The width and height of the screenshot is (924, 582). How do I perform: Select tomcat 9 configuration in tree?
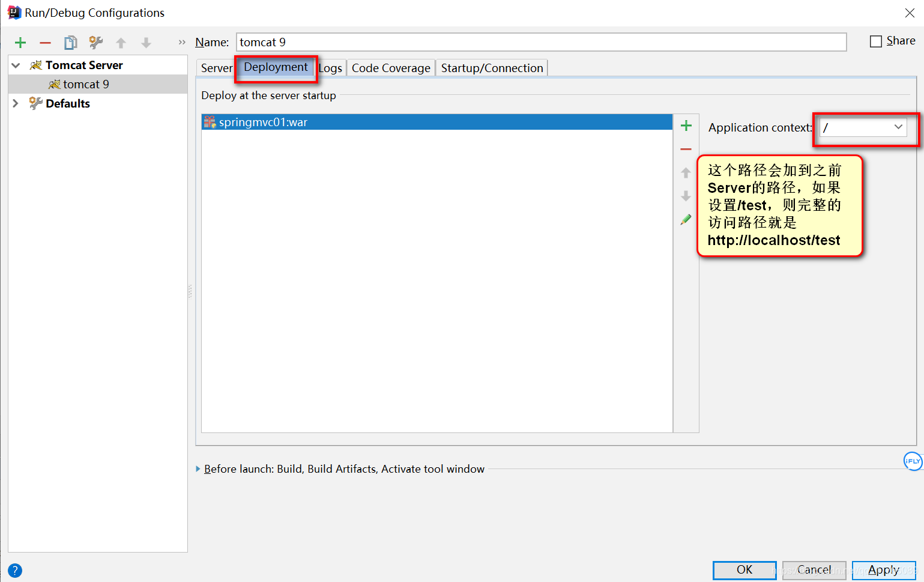(x=98, y=84)
